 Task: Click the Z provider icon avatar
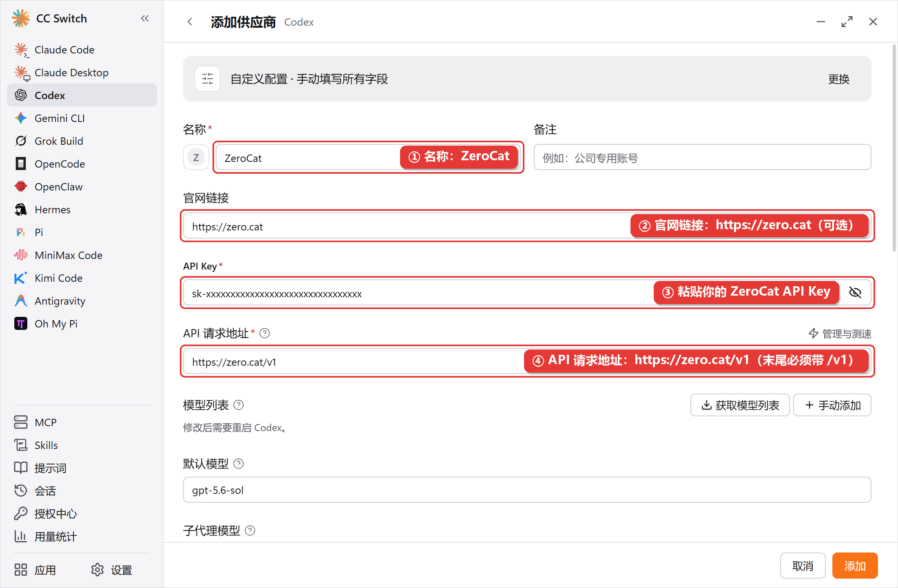pyautogui.click(x=196, y=157)
